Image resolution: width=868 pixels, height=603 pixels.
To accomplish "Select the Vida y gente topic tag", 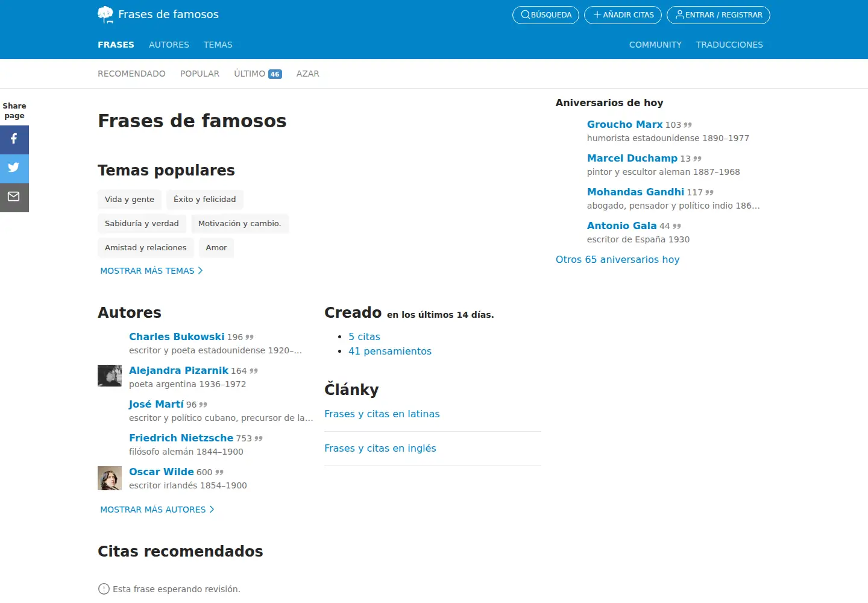I will (130, 200).
